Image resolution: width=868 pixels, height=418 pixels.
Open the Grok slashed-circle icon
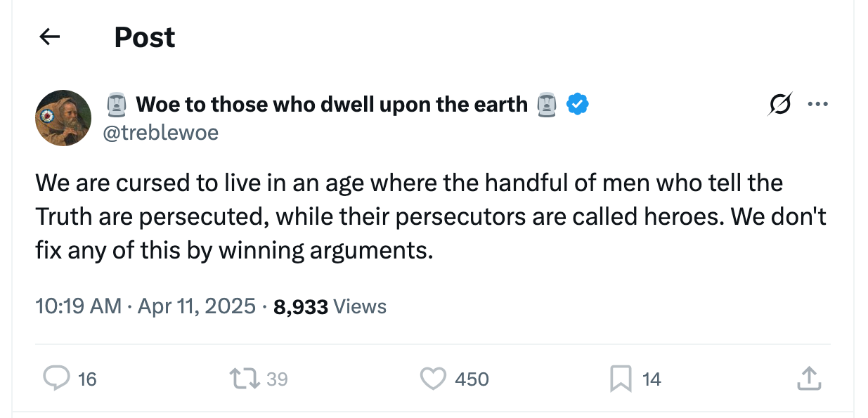pyautogui.click(x=779, y=105)
